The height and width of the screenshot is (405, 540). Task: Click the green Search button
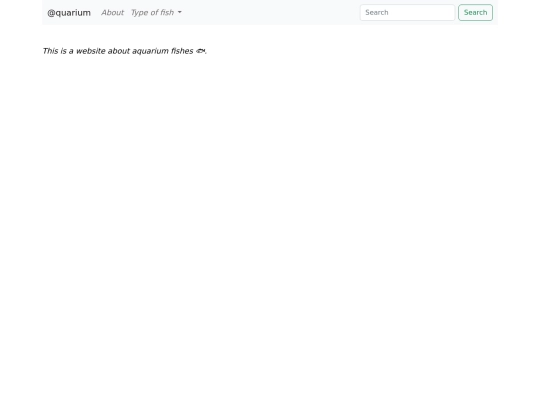click(475, 12)
